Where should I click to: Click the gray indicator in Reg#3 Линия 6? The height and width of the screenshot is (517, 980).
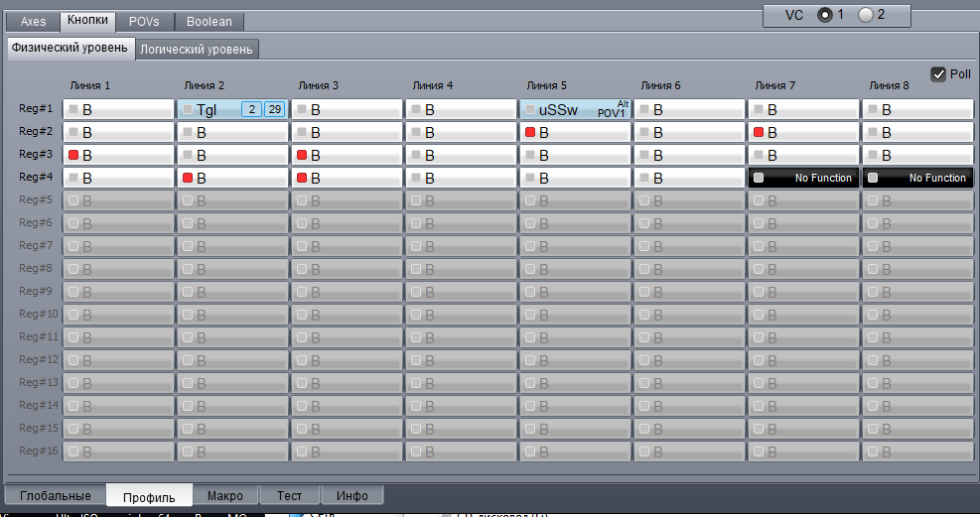click(644, 155)
